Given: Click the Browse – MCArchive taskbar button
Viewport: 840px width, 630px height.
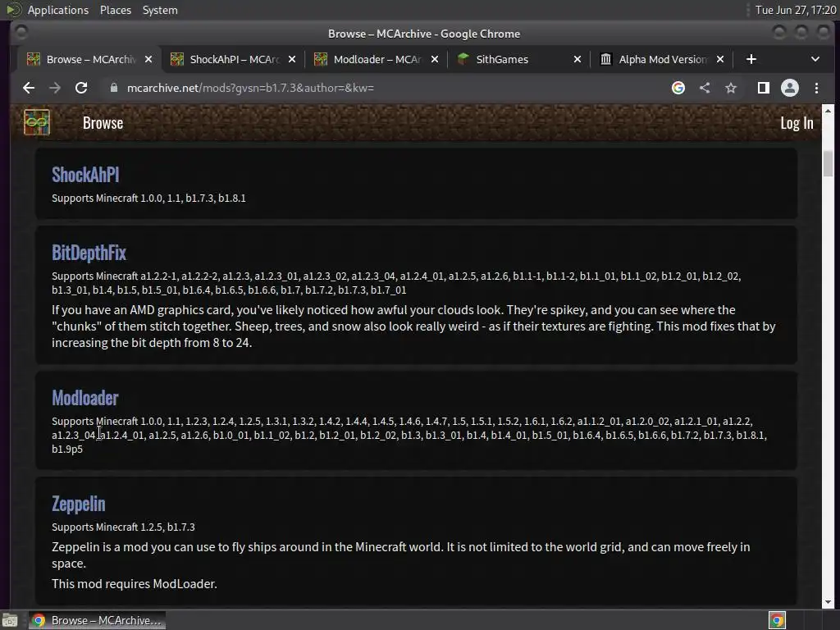Looking at the screenshot, I should 98,620.
